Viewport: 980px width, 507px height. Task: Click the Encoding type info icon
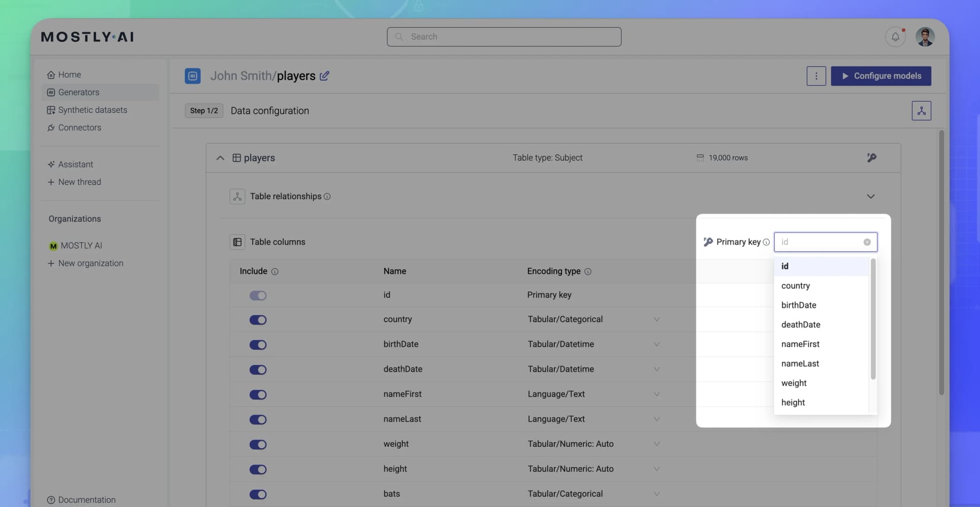point(587,272)
